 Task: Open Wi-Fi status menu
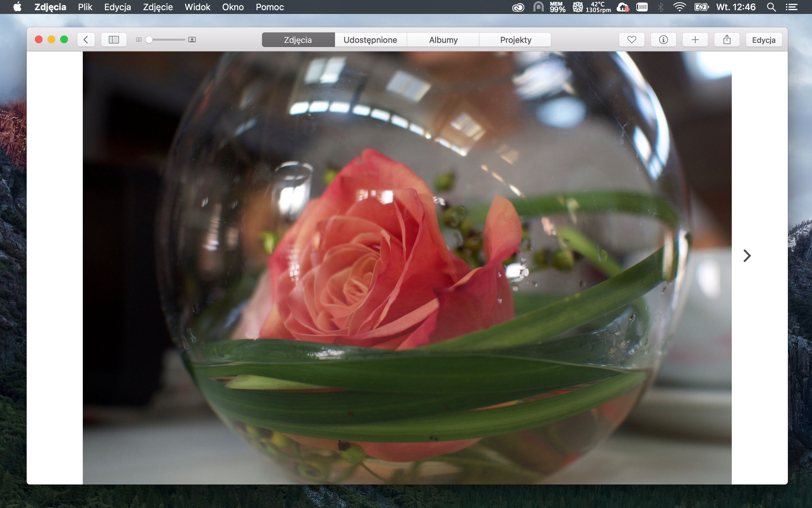coord(679,7)
